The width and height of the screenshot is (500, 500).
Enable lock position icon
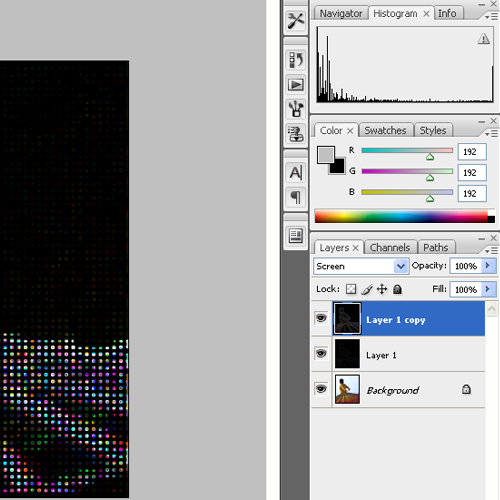coord(382,289)
